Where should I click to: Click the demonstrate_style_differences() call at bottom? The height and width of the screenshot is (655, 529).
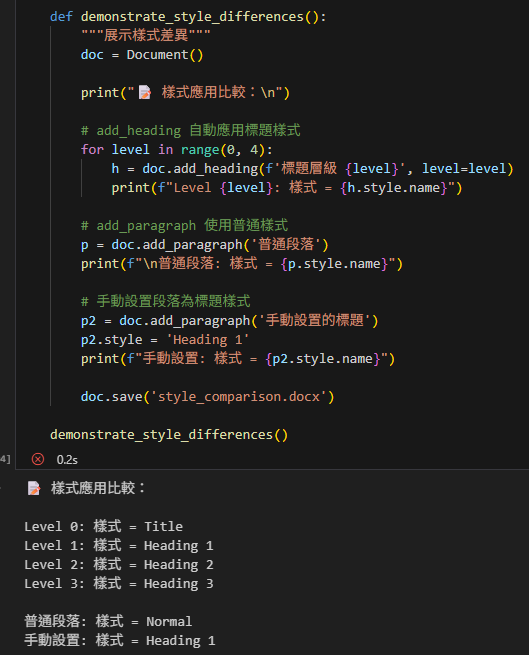pyautogui.click(x=169, y=434)
